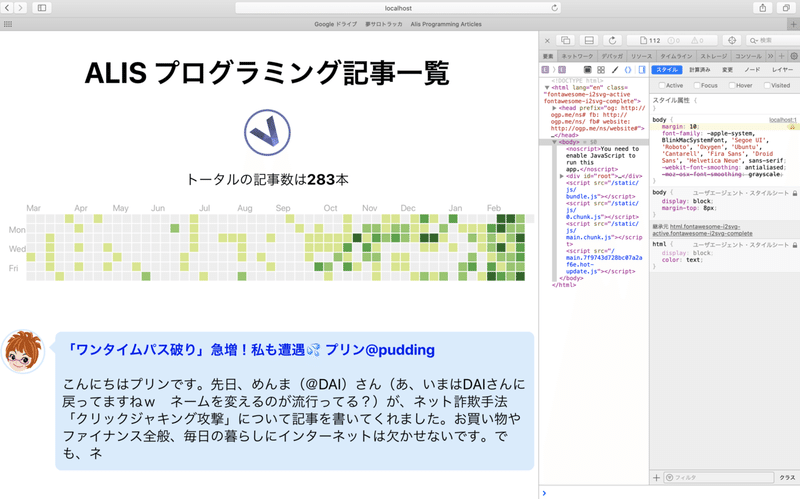Reload page from the address bar icon

pos(555,8)
